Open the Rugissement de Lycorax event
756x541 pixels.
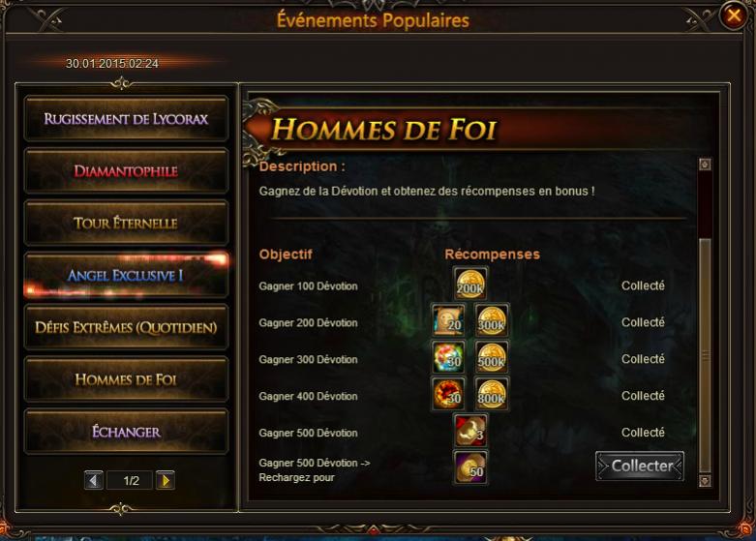point(126,119)
